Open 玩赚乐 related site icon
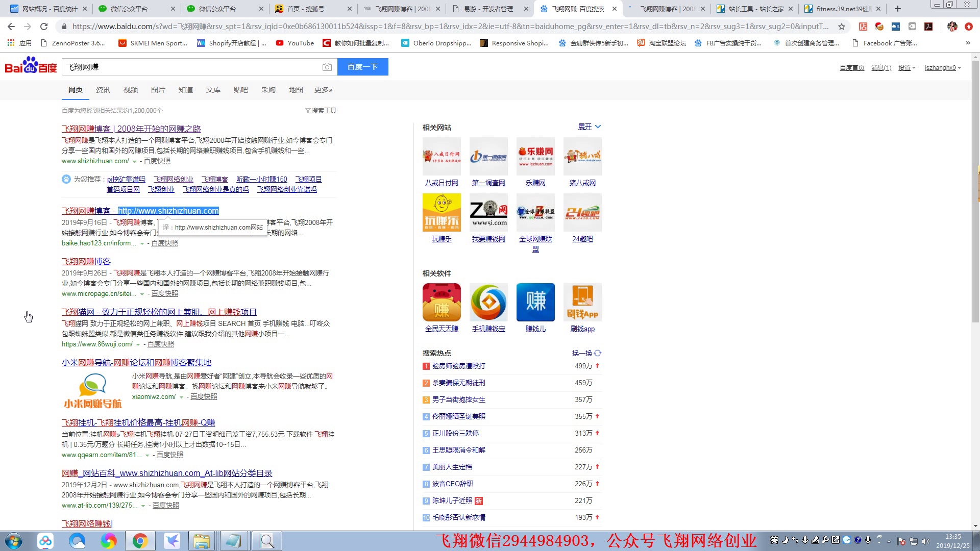 click(442, 213)
